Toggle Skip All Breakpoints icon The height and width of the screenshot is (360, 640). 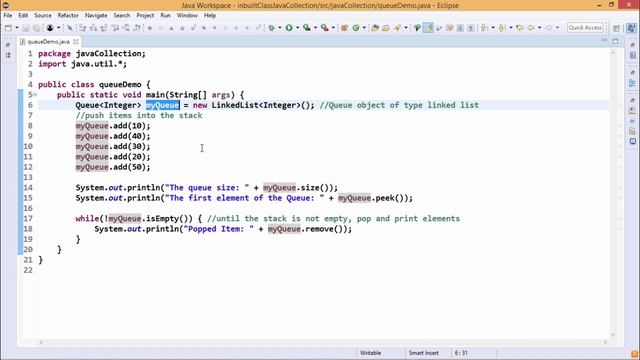coord(70,28)
